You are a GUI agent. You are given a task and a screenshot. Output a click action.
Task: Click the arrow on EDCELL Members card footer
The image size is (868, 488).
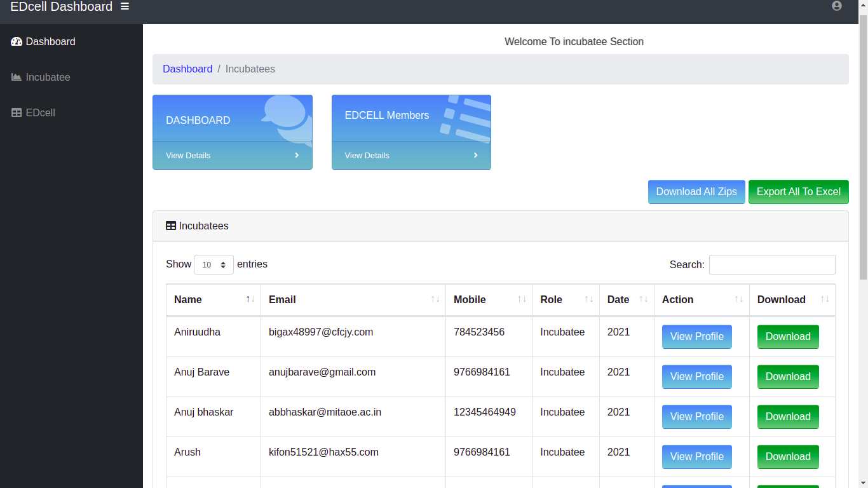[475, 156]
